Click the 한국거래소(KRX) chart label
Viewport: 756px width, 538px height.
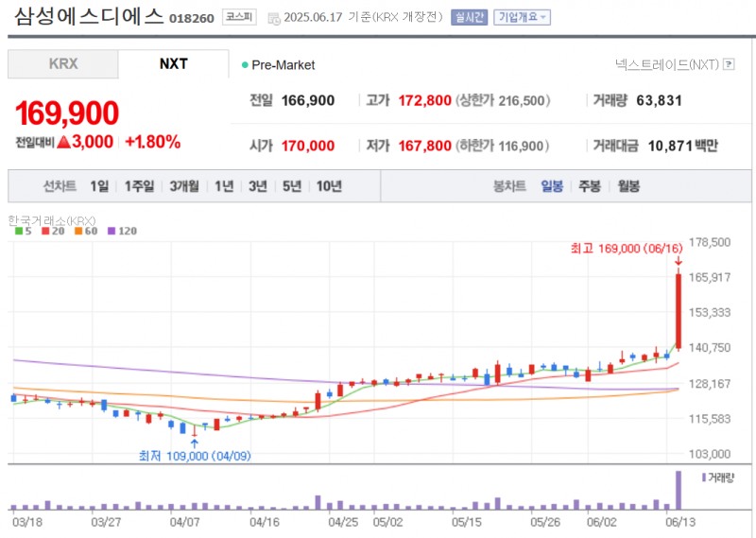52,220
